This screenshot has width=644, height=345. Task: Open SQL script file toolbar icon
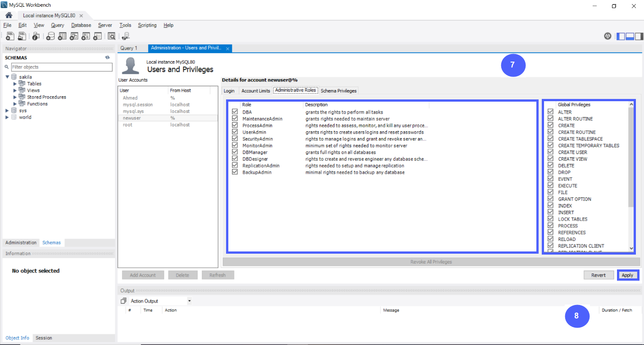(22, 36)
